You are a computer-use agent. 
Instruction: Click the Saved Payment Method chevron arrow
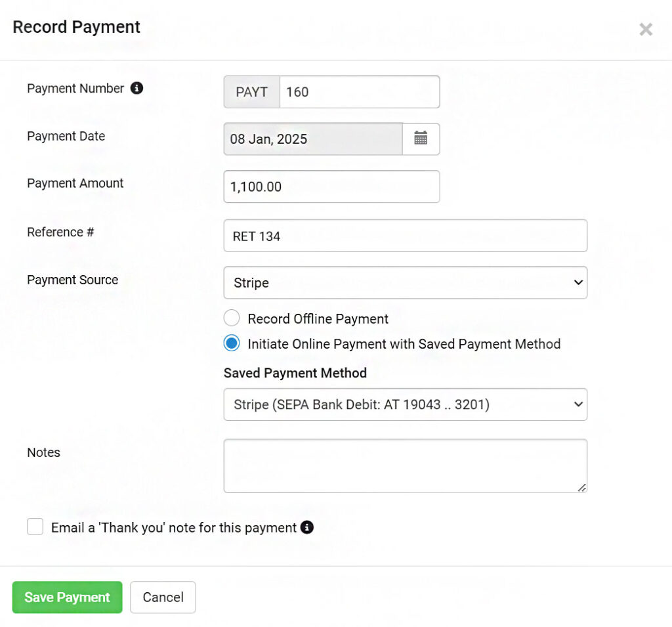point(578,404)
